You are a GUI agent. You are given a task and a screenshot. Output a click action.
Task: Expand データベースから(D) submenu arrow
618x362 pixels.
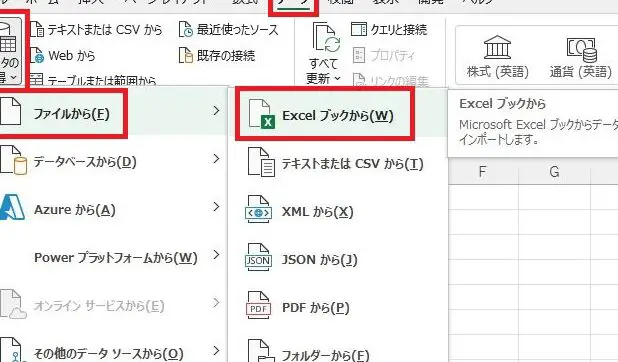pyautogui.click(x=216, y=159)
